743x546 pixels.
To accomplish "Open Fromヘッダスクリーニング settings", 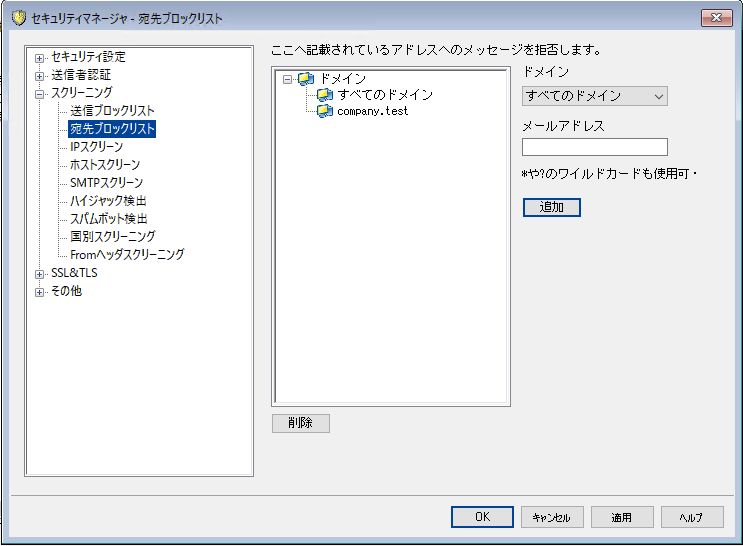I will coord(126,255).
